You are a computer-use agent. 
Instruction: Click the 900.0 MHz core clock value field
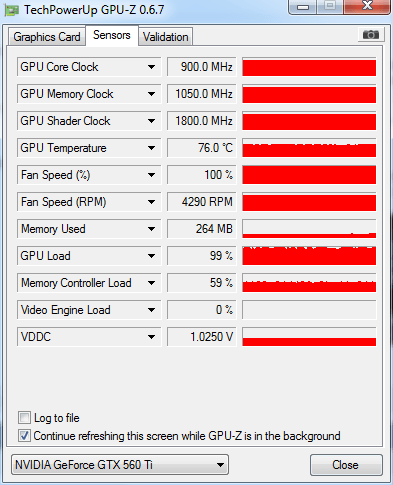202,67
